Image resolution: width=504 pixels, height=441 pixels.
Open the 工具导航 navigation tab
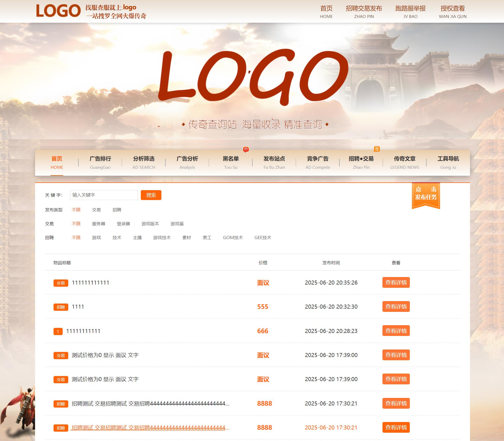coord(448,162)
